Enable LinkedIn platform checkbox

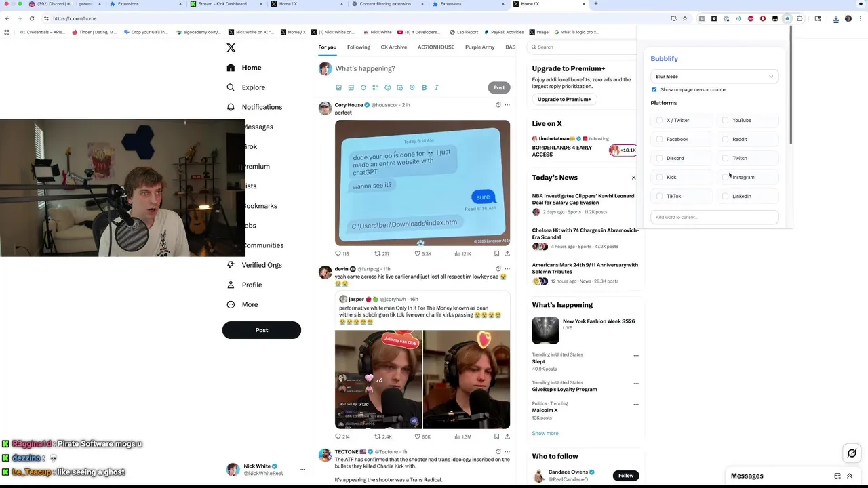725,196
